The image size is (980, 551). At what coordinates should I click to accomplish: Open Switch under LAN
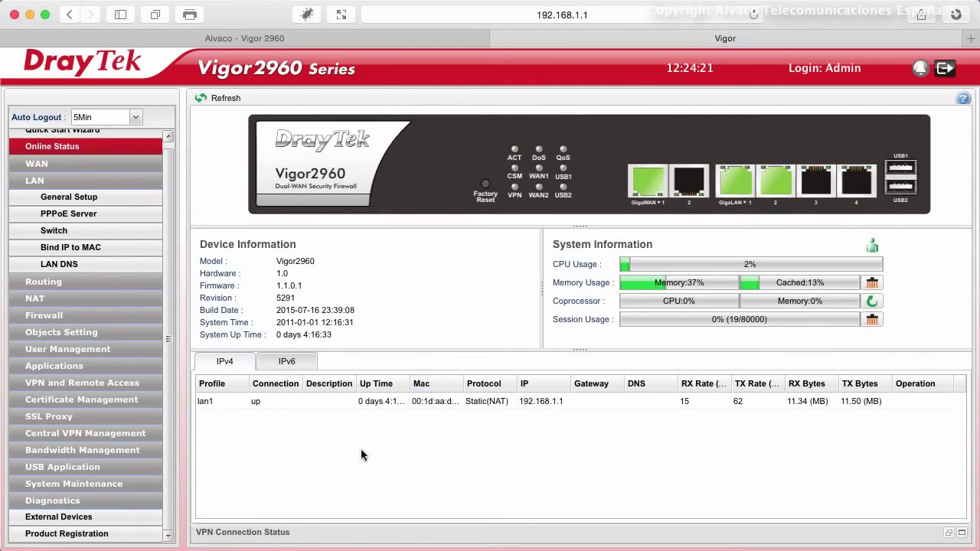click(86, 230)
